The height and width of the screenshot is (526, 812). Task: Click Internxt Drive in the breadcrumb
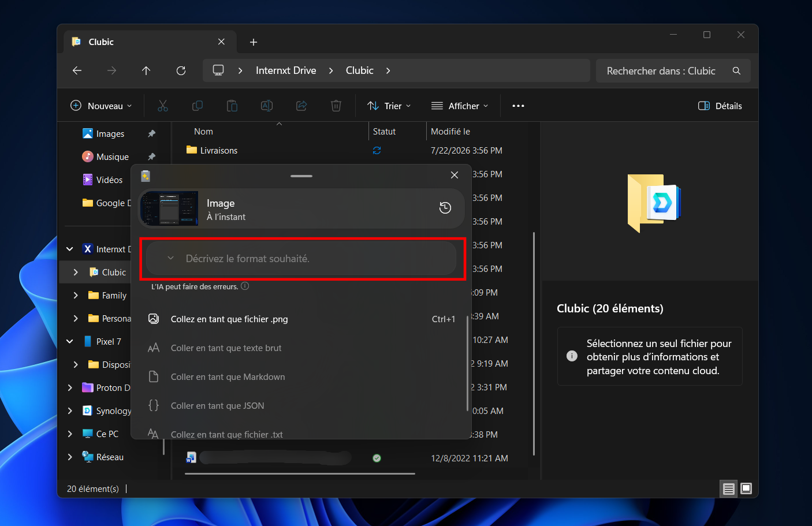point(286,70)
